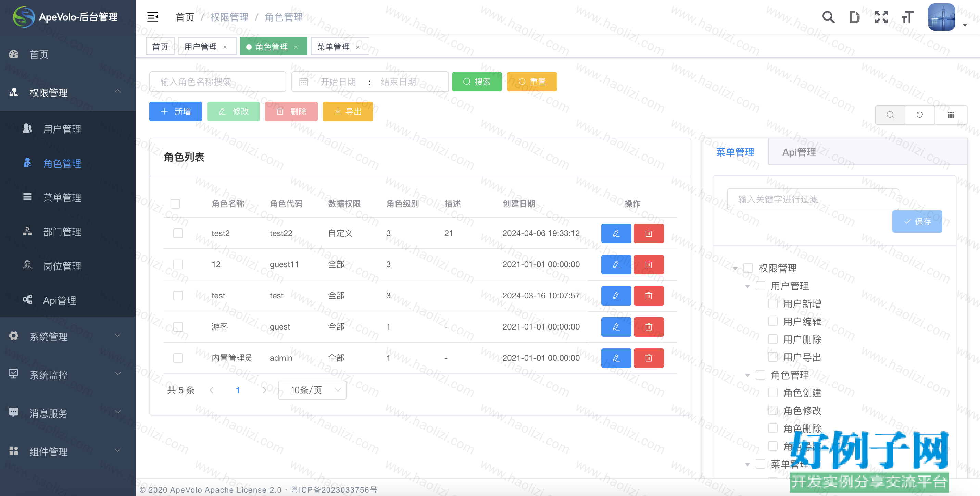Check the 用户新增 permission checkbox
Image resolution: width=980 pixels, height=496 pixels.
(772, 303)
